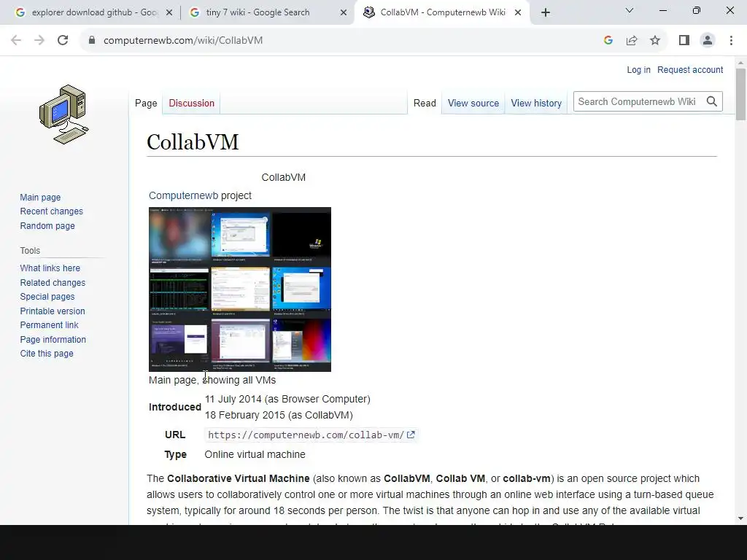Click the browser address bar URL
747x560 pixels.
pos(183,41)
